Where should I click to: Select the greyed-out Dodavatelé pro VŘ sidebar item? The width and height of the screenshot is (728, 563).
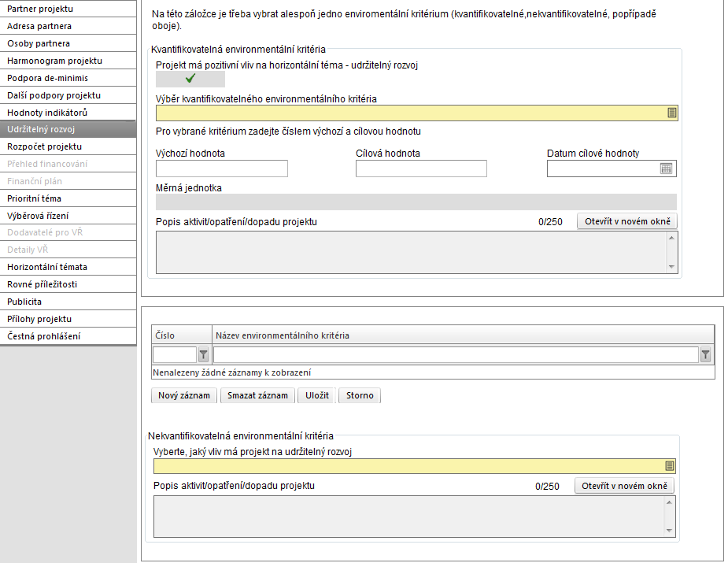pyautogui.click(x=68, y=232)
